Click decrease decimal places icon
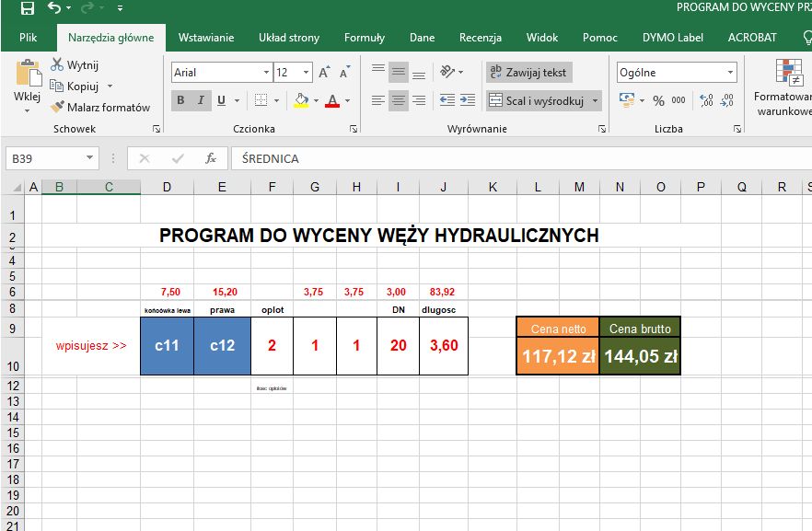The height and width of the screenshot is (531, 812). pyautogui.click(x=726, y=100)
